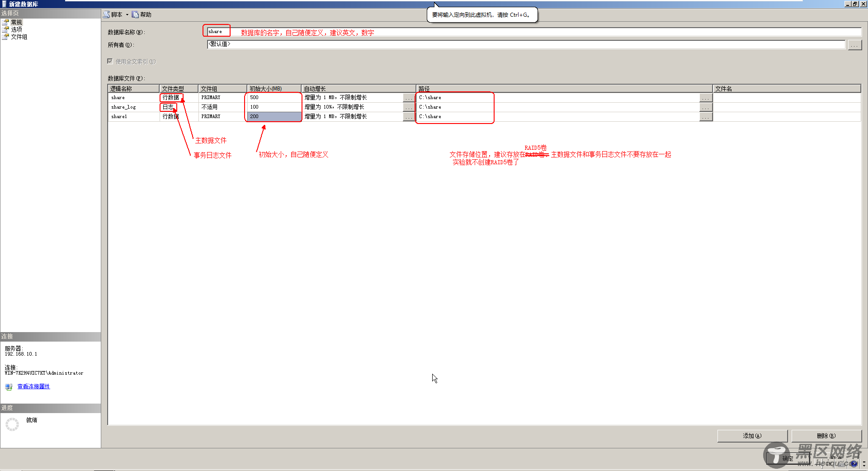Select the 选项 (Options) page
Image resolution: width=868 pixels, height=471 pixels.
click(16, 29)
